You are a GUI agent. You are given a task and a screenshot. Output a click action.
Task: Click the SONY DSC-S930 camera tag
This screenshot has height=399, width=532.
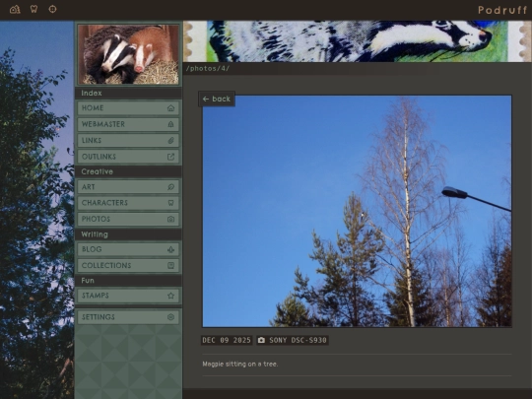(293, 340)
